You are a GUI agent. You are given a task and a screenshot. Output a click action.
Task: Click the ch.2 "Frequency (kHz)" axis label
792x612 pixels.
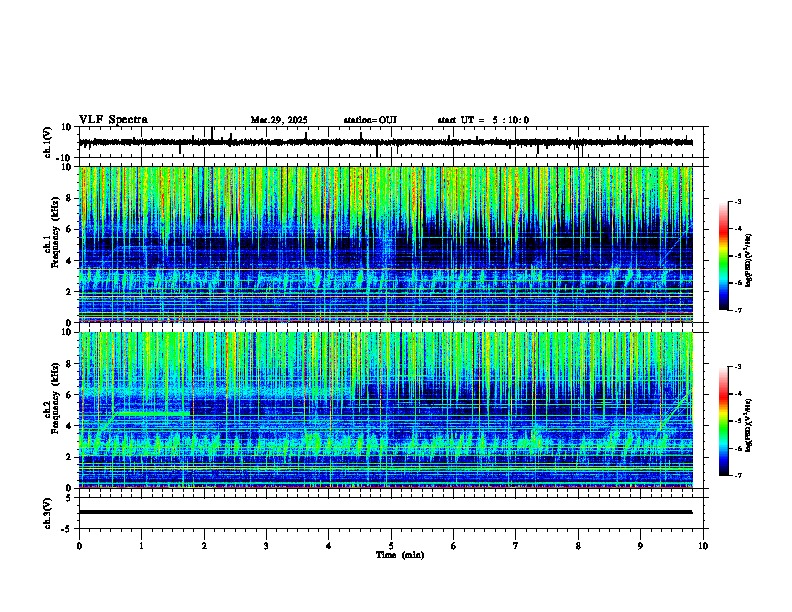pyautogui.click(x=56, y=398)
